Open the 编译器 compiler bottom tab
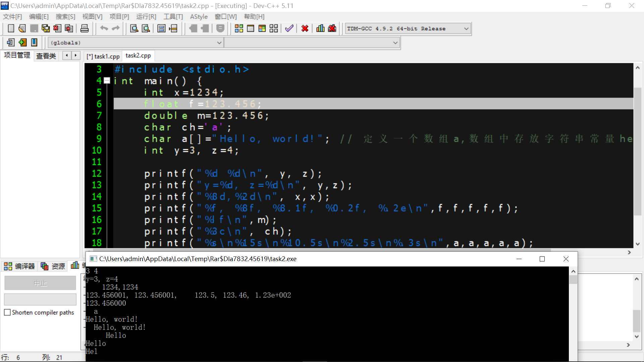 pos(20,266)
